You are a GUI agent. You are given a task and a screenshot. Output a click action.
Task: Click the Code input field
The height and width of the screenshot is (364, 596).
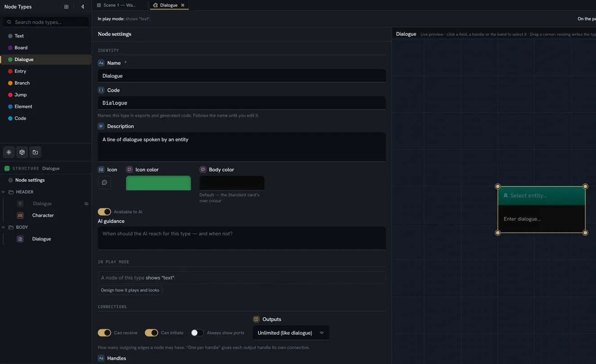click(x=242, y=103)
